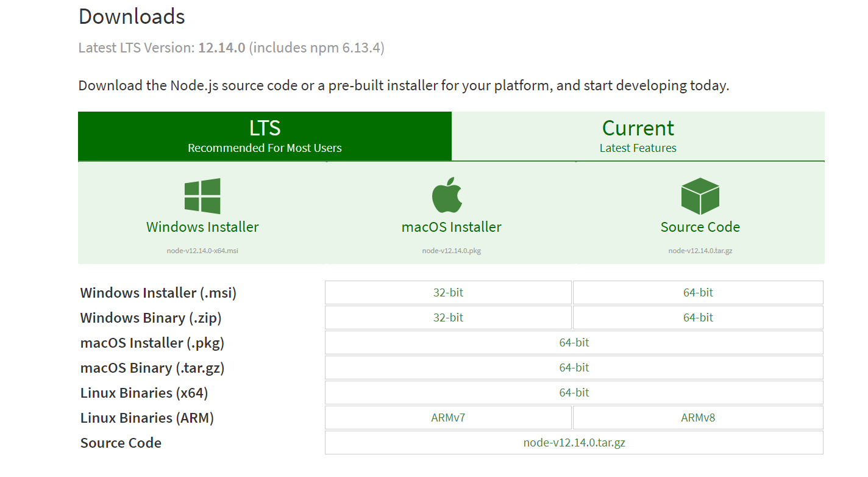
Task: Click the node-v12.14.0.tar.gz text under the cube
Action: pyautogui.click(x=700, y=251)
